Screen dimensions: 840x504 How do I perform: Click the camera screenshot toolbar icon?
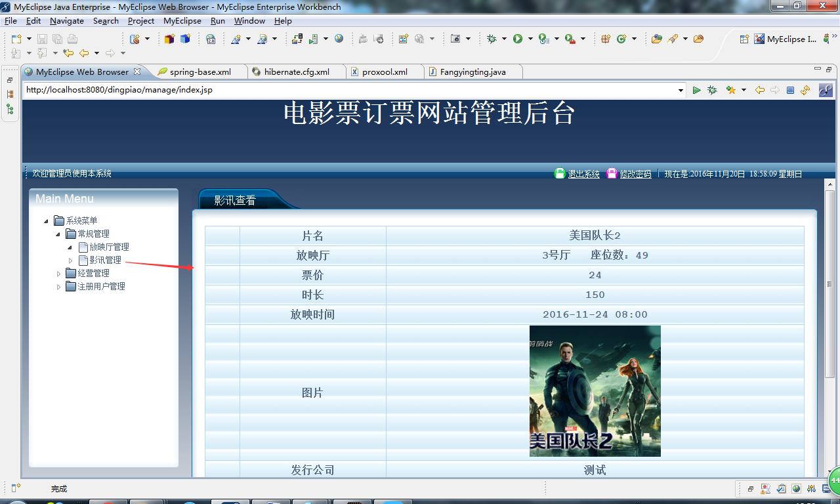point(455,39)
